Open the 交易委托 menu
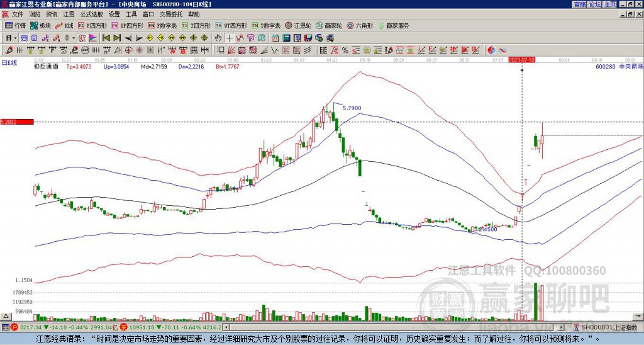This screenshot has height=345, width=644. point(171,14)
